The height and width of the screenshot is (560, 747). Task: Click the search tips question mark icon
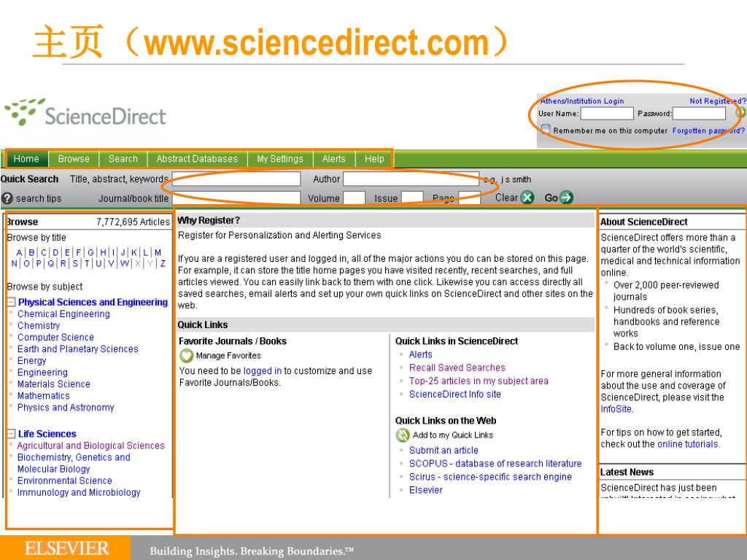(7, 198)
